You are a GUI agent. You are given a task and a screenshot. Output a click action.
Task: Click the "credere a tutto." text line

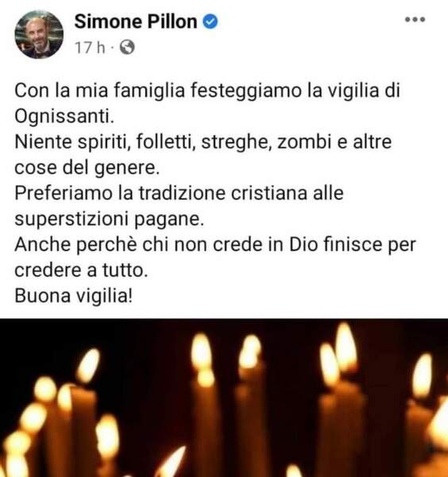coord(81,270)
